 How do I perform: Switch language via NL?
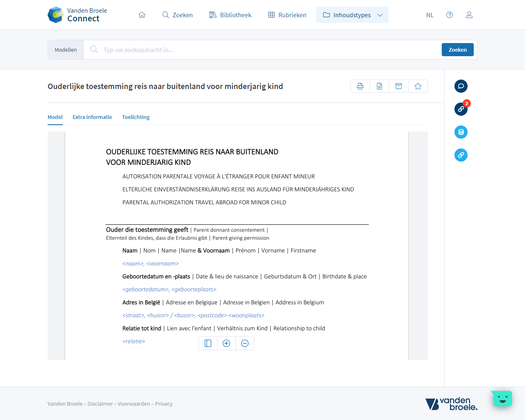click(430, 15)
